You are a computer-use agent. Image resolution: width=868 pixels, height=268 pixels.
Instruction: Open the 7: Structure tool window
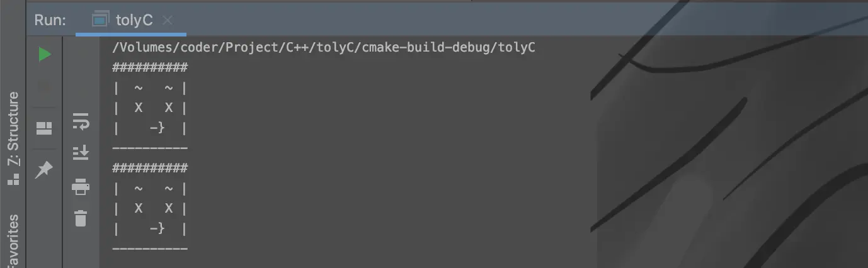(x=13, y=129)
